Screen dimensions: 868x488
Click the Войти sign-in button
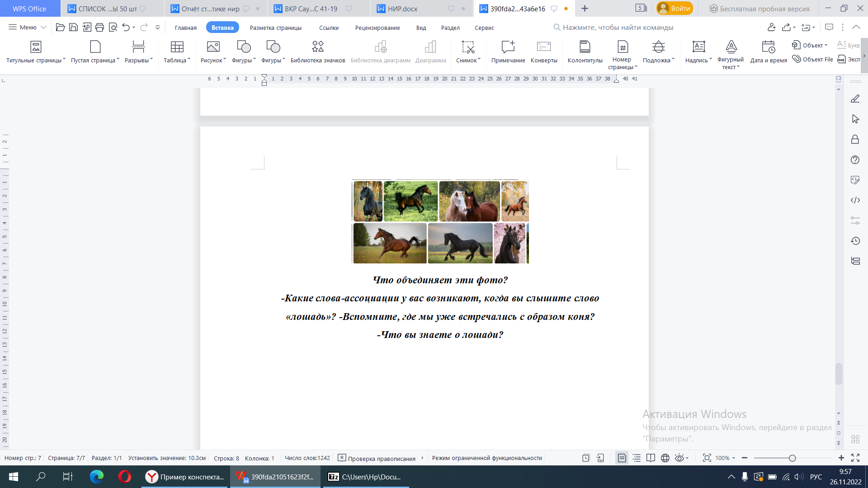[675, 9]
